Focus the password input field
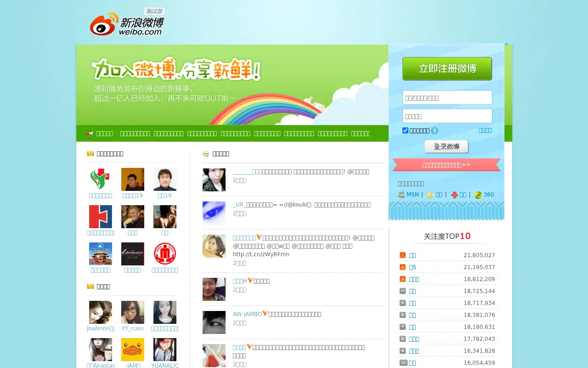The height and width of the screenshot is (368, 588). [447, 116]
